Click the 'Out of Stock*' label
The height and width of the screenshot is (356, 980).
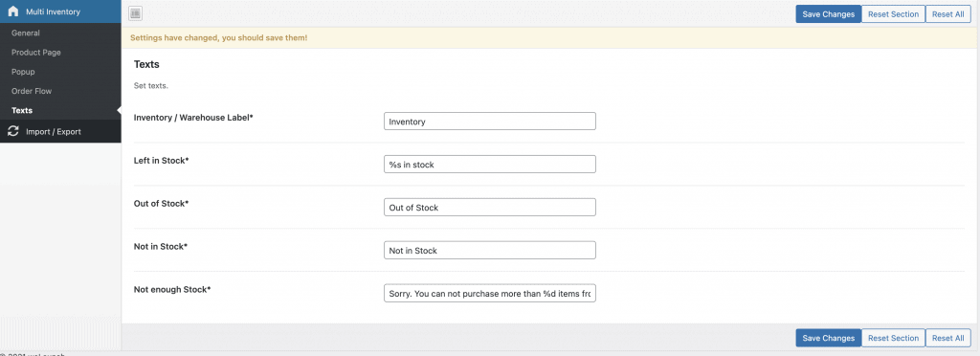pyautogui.click(x=161, y=204)
